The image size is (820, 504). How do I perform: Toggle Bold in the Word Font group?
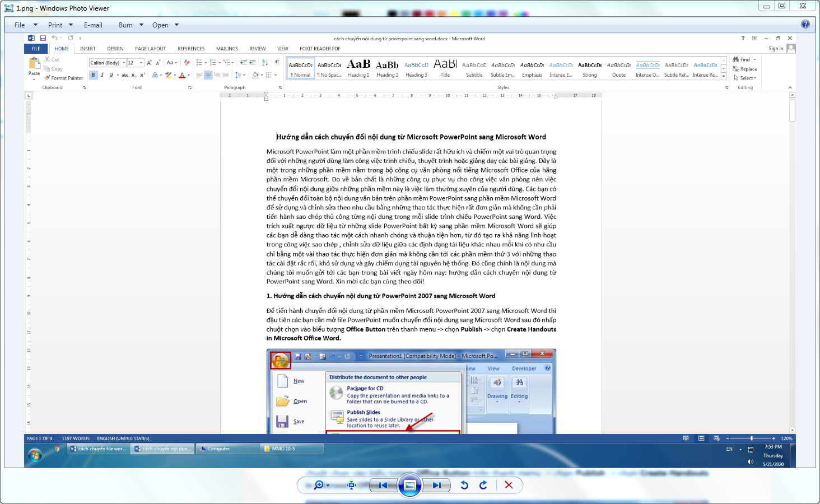coord(94,75)
